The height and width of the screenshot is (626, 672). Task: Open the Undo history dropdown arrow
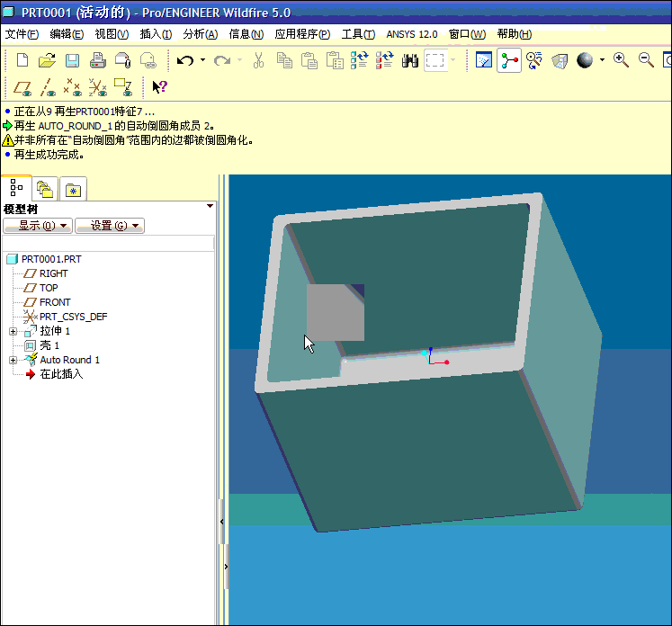(x=202, y=60)
